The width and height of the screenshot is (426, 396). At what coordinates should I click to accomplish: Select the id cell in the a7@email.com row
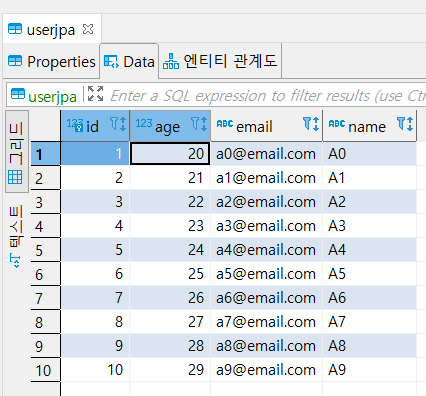[x=95, y=322]
